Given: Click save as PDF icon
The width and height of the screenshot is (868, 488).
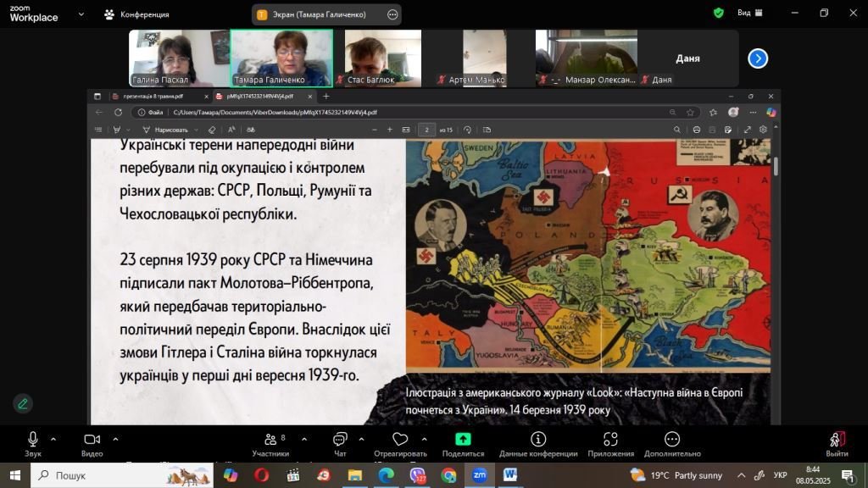Looking at the screenshot, I should (x=728, y=130).
